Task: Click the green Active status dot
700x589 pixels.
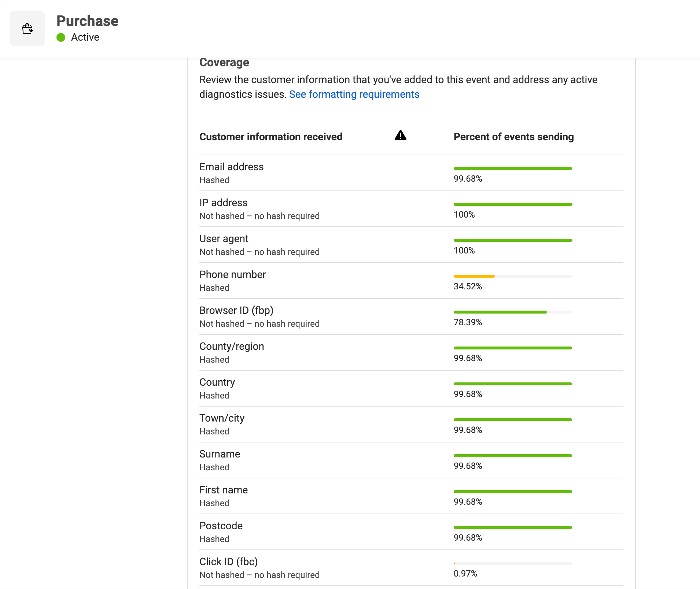Action: coord(61,37)
